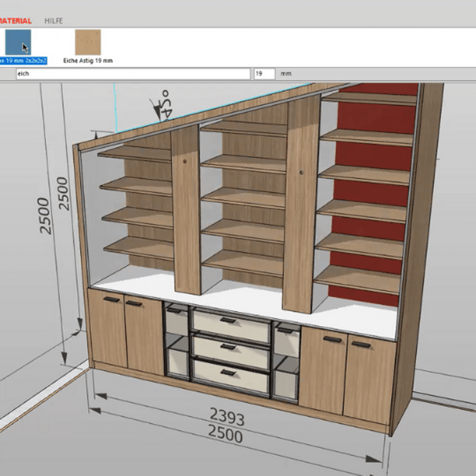The width and height of the screenshot is (476, 476).
Task: Select the 2393 width dimension label
Action: coord(228,417)
